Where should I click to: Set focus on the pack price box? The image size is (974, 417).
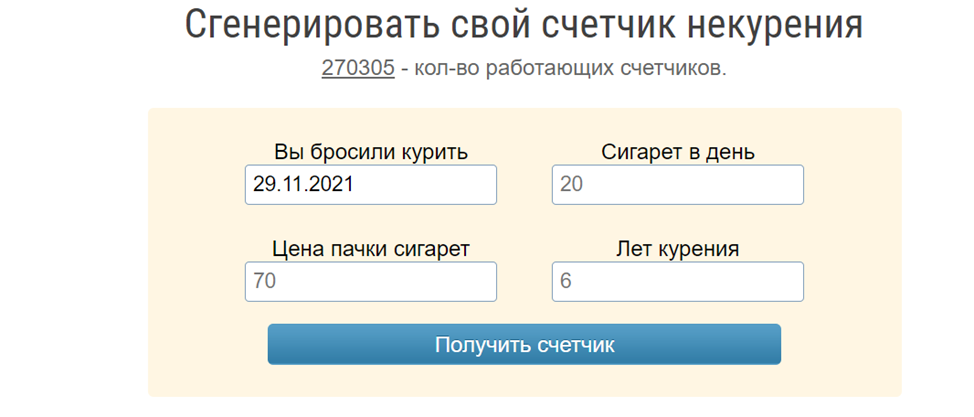(x=370, y=282)
